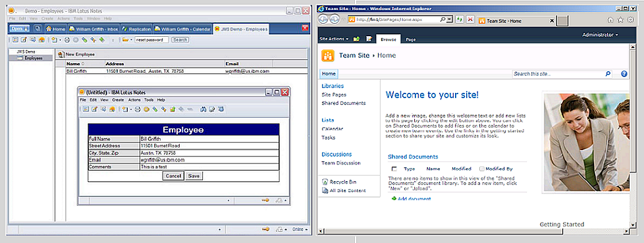Open the Calendar list link

tap(333, 129)
